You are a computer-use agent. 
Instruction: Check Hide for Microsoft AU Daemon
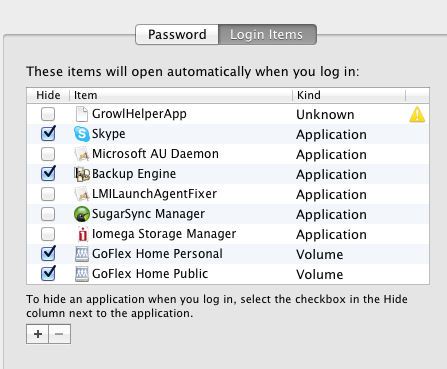click(48, 154)
